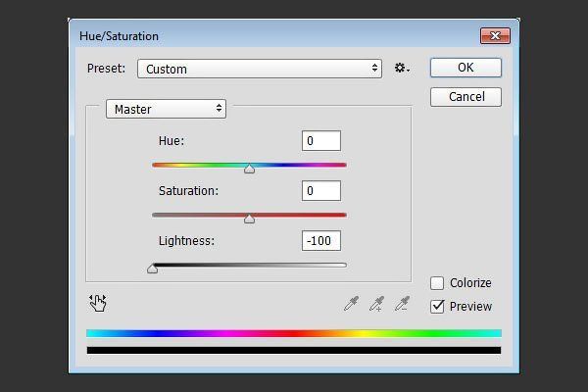Select the eyedropper tool
This screenshot has width=588, height=392.
pyautogui.click(x=352, y=304)
